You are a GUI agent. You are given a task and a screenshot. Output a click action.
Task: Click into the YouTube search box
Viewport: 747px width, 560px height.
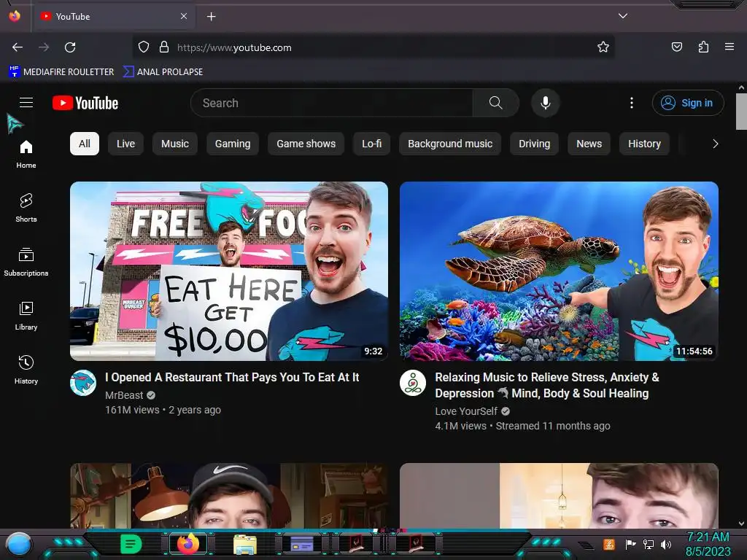[332, 103]
